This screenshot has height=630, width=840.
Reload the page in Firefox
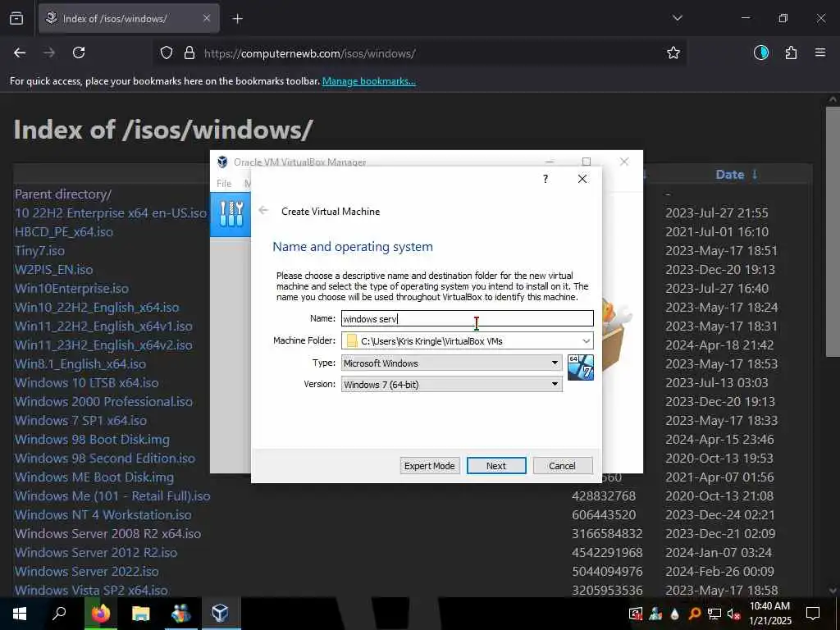(79, 52)
